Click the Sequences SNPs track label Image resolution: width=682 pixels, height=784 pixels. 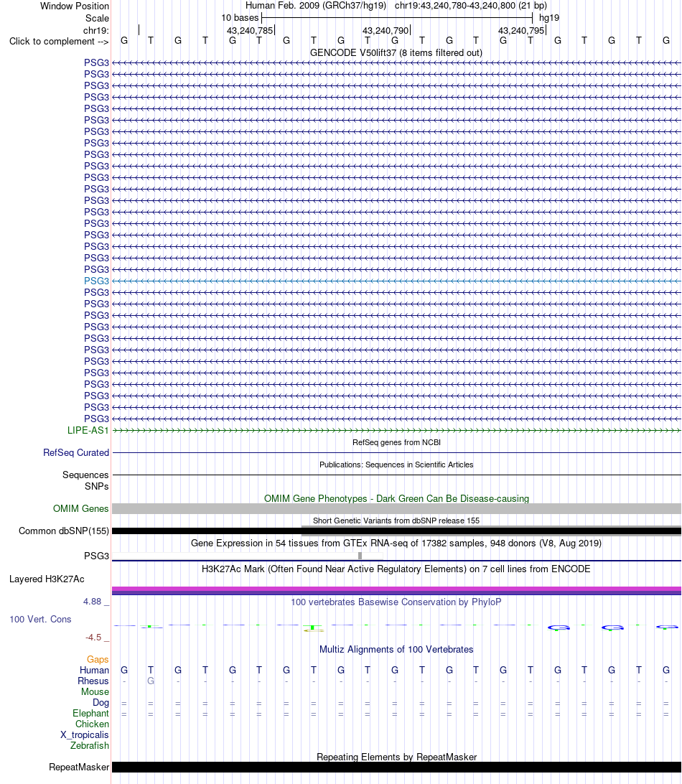pos(85,480)
